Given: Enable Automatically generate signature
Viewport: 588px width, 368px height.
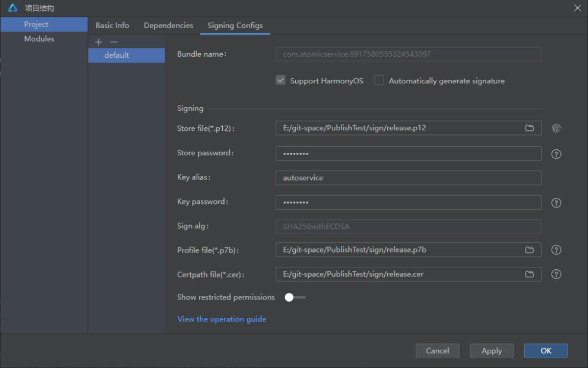Looking at the screenshot, I should (379, 80).
